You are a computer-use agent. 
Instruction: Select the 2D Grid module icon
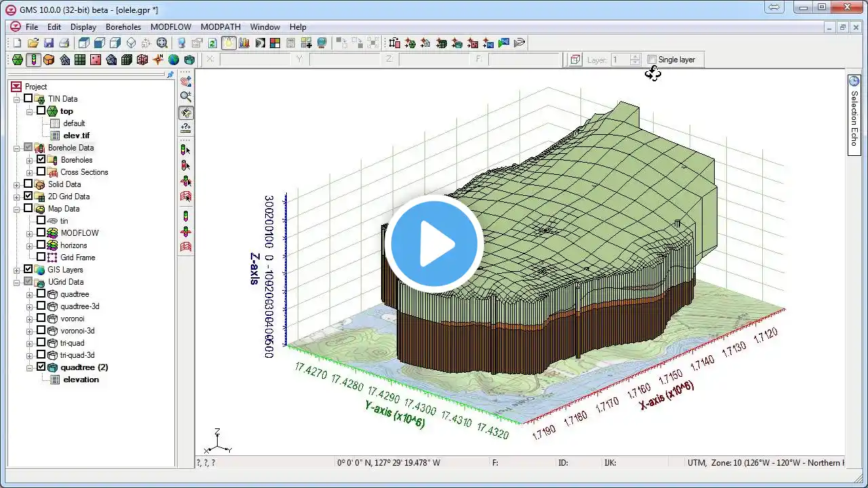(80, 60)
